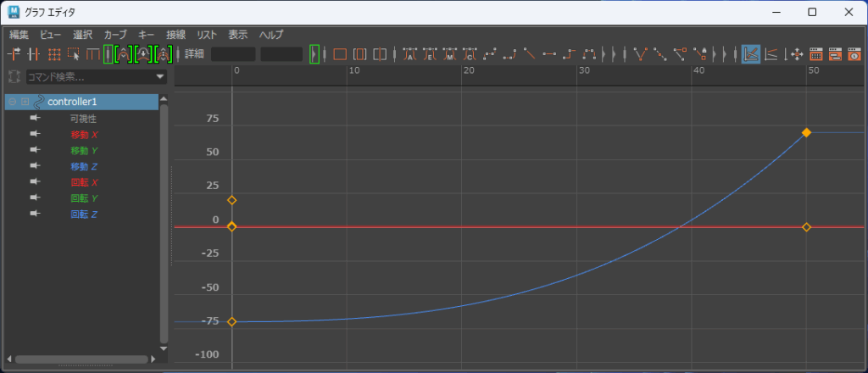Set Clamped tangents icon
The height and width of the screenshot is (373, 868).
point(509,54)
